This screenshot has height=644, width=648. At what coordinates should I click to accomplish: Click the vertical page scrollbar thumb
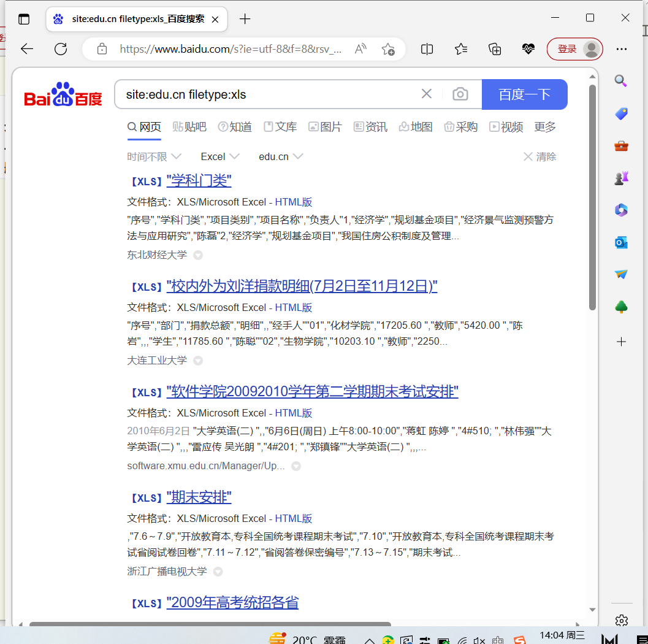pyautogui.click(x=592, y=197)
